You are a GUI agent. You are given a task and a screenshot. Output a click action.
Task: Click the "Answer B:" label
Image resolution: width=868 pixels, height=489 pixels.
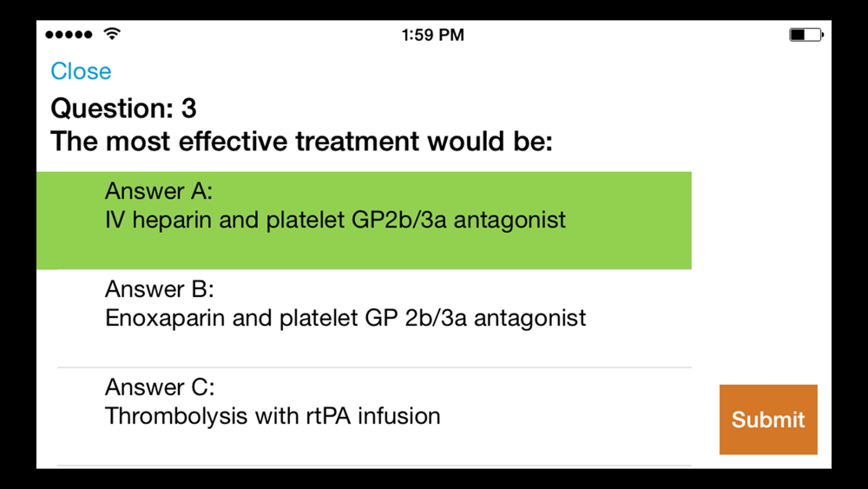[x=159, y=289]
